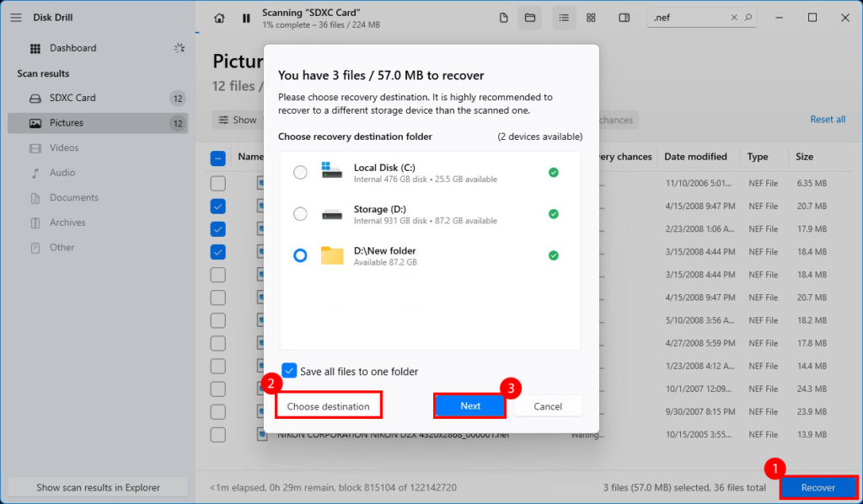This screenshot has width=863, height=504.
Task: Open the folder view icon
Action: tap(530, 17)
